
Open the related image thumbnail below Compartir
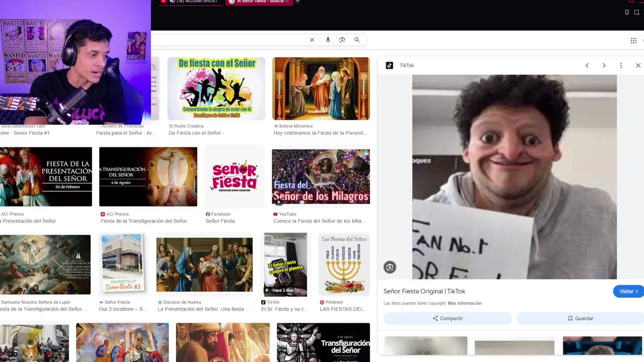pyautogui.click(x=426, y=346)
